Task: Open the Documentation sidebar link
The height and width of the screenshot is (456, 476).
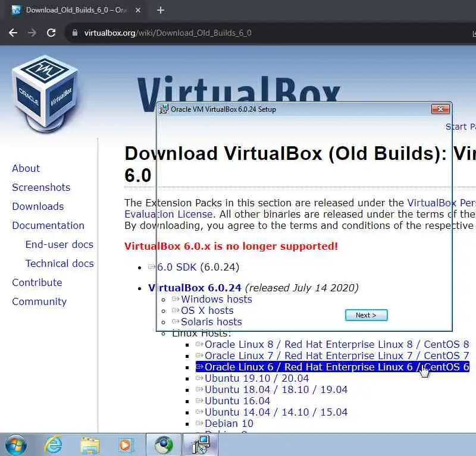Action: click(48, 225)
